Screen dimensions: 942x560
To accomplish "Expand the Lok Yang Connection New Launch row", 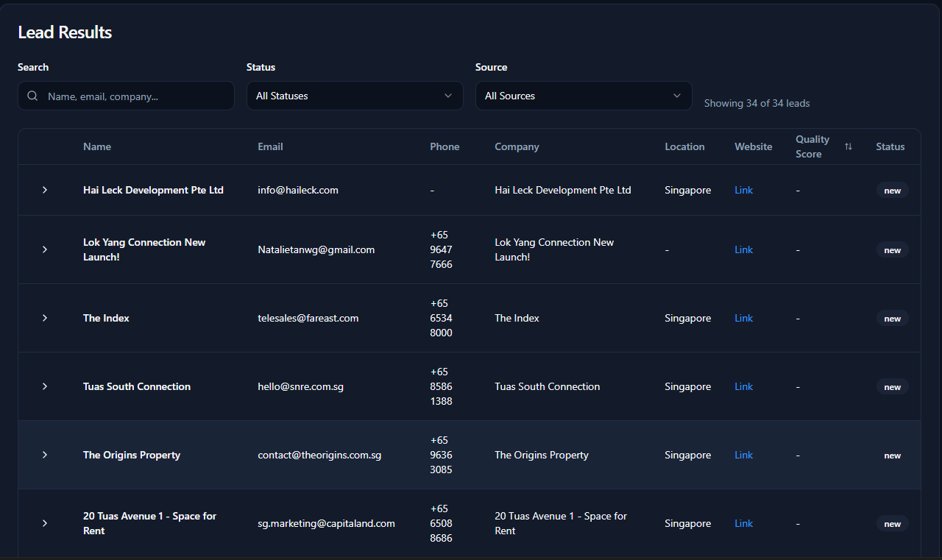I will pyautogui.click(x=45, y=249).
